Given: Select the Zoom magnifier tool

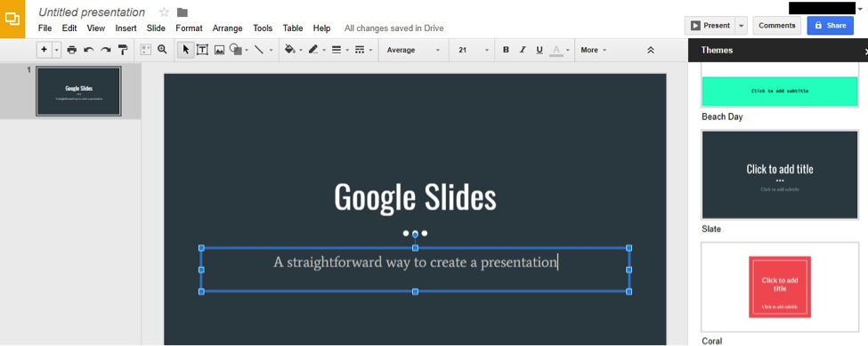Looking at the screenshot, I should (162, 50).
